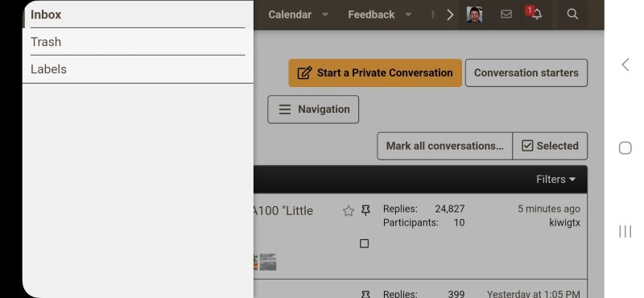Image resolution: width=644 pixels, height=298 pixels.
Task: Tap the Android home button
Action: click(625, 148)
